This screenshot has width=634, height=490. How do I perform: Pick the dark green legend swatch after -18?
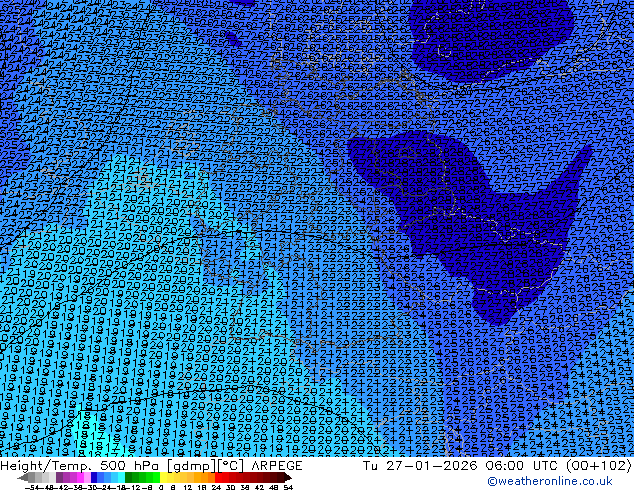tap(129, 478)
